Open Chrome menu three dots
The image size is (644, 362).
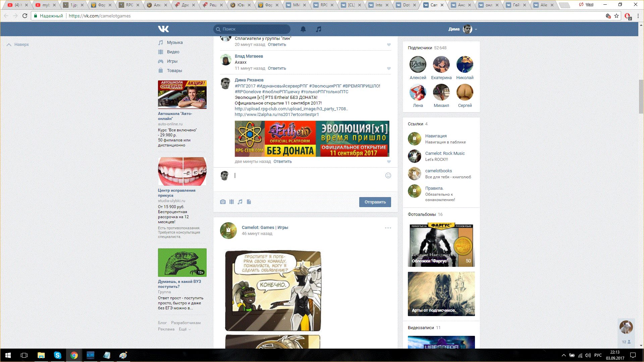(638, 16)
